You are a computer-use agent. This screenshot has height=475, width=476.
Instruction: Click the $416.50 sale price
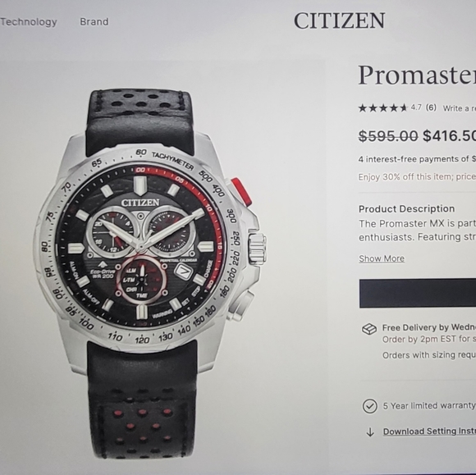coord(449,135)
